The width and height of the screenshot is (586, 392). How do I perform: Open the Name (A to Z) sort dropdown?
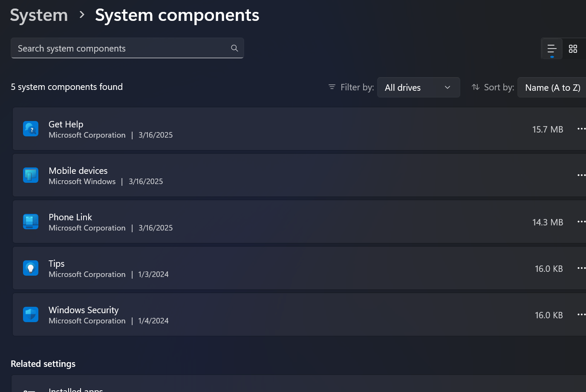click(552, 87)
